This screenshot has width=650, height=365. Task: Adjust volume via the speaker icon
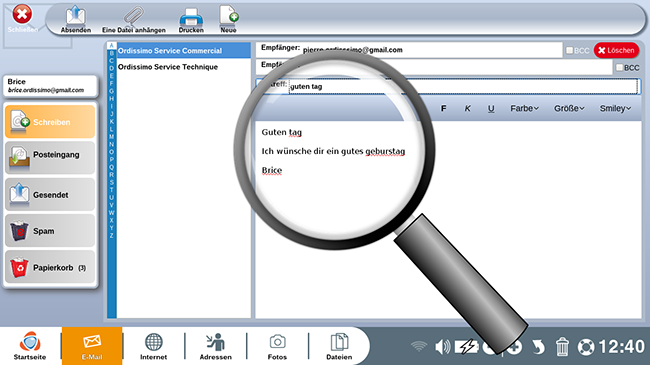(x=443, y=347)
